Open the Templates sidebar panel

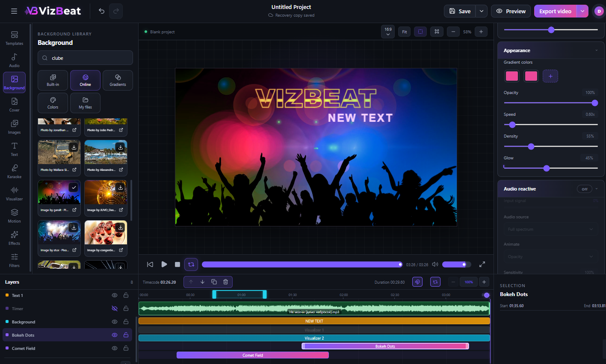coord(14,38)
